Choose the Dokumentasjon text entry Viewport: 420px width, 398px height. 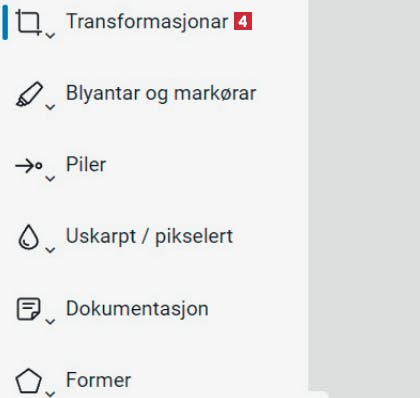pos(137,309)
